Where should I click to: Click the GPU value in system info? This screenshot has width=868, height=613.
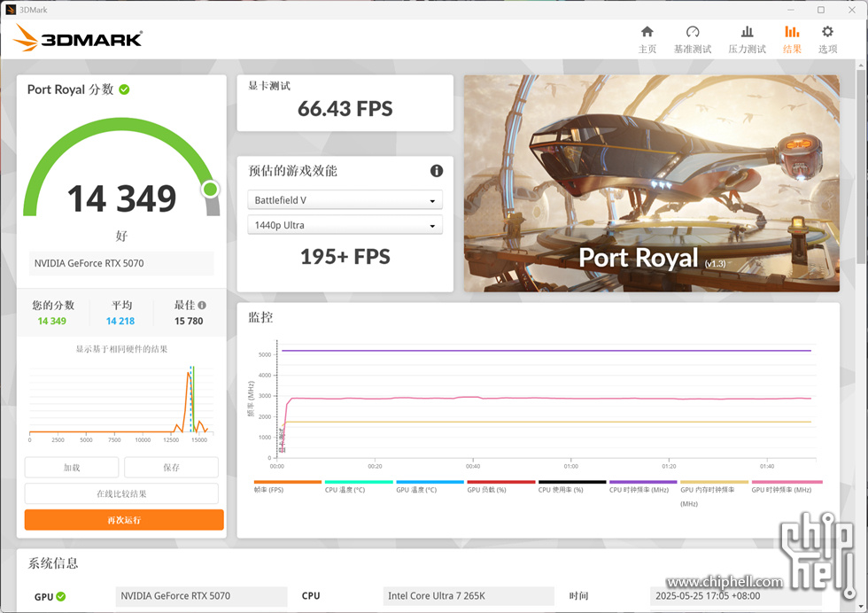pyautogui.click(x=202, y=596)
